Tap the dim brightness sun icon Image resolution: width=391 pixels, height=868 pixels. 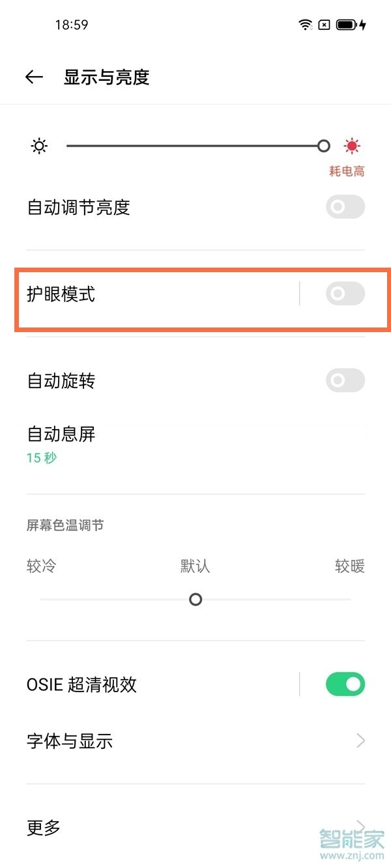pyautogui.click(x=39, y=146)
